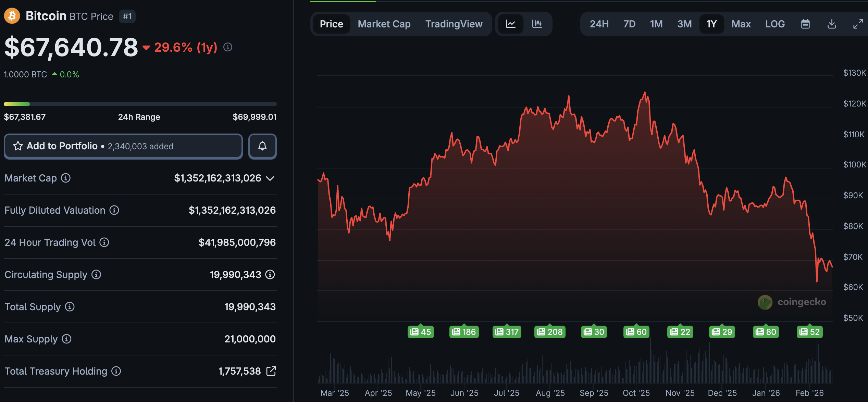Click the $69,999.01 24h high value
The image size is (868, 402).
(255, 117)
